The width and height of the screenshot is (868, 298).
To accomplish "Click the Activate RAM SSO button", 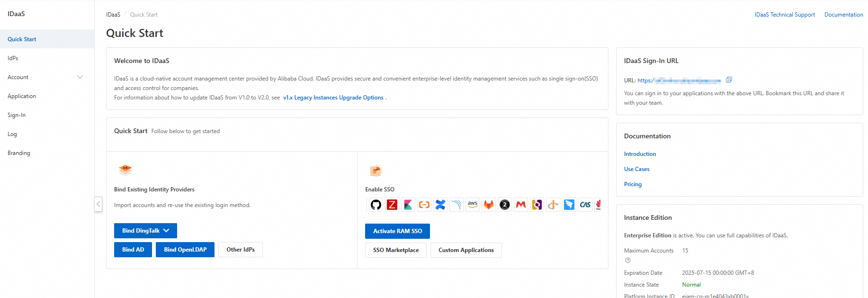I will [x=397, y=231].
